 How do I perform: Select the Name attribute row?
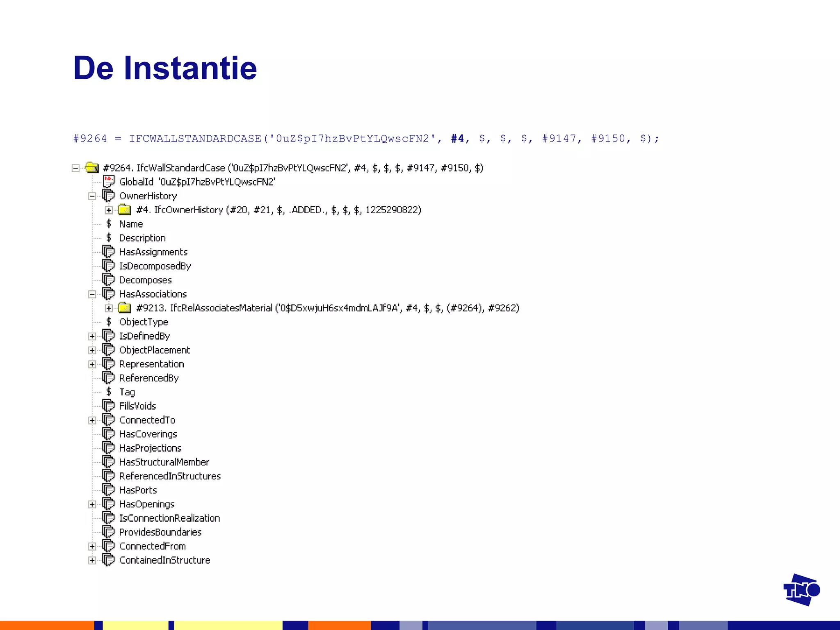(131, 224)
